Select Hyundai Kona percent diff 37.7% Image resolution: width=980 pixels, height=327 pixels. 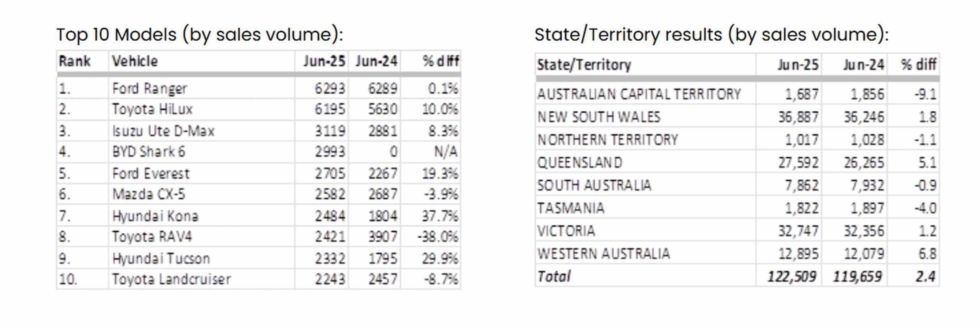[x=439, y=216]
